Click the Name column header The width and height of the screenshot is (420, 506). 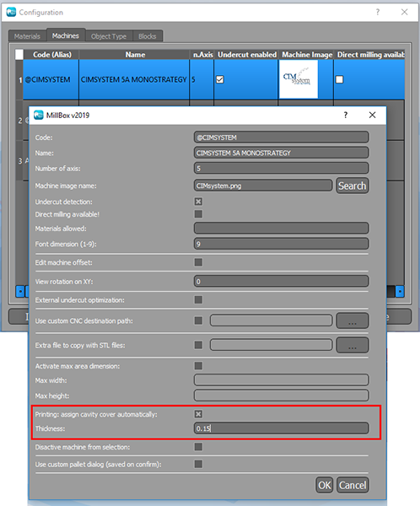click(x=135, y=55)
